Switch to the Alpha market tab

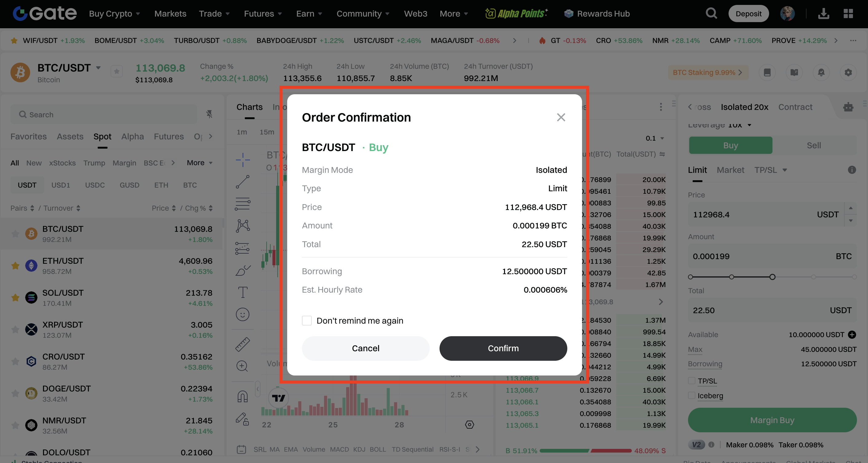pos(132,136)
